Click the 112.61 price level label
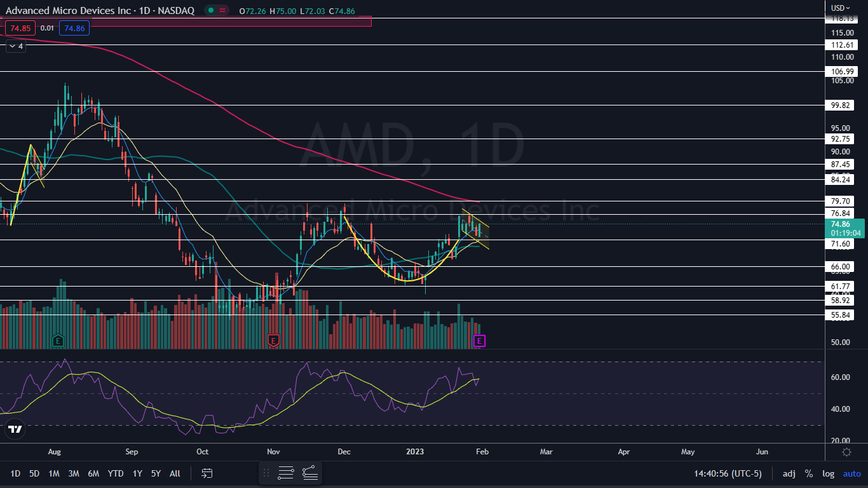 click(x=841, y=45)
